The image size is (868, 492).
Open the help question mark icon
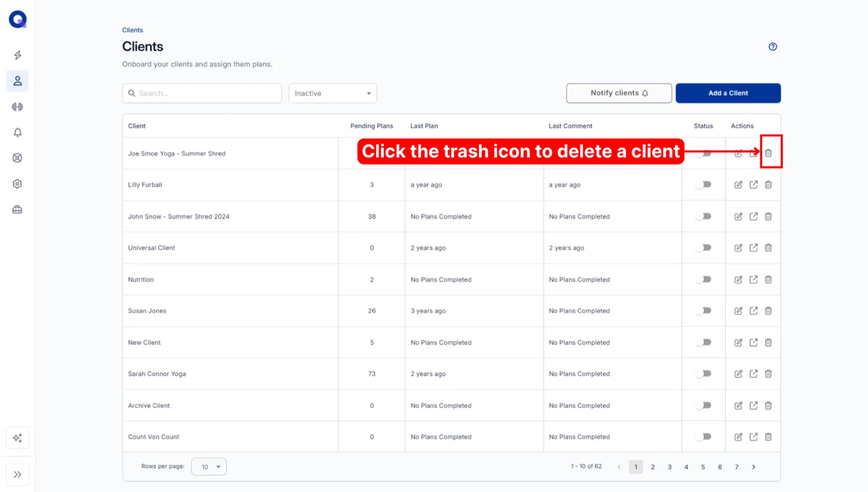pyautogui.click(x=773, y=47)
